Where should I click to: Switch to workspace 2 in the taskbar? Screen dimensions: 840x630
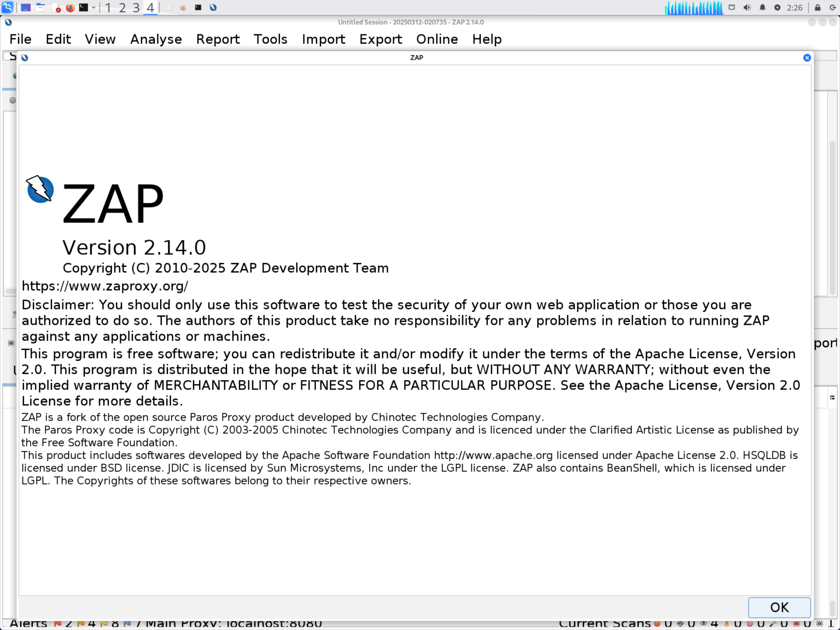(122, 8)
